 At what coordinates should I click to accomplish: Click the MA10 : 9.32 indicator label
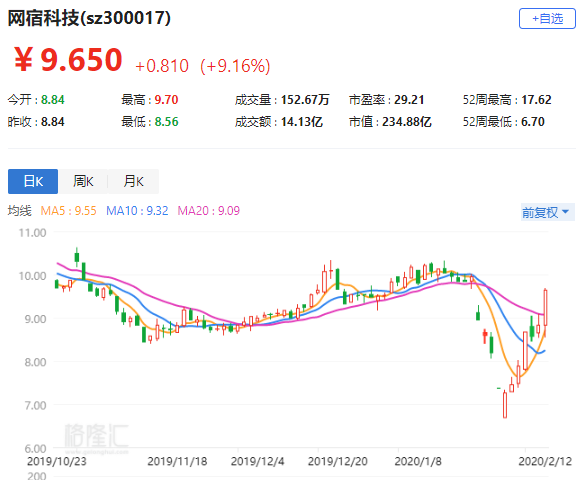(137, 211)
